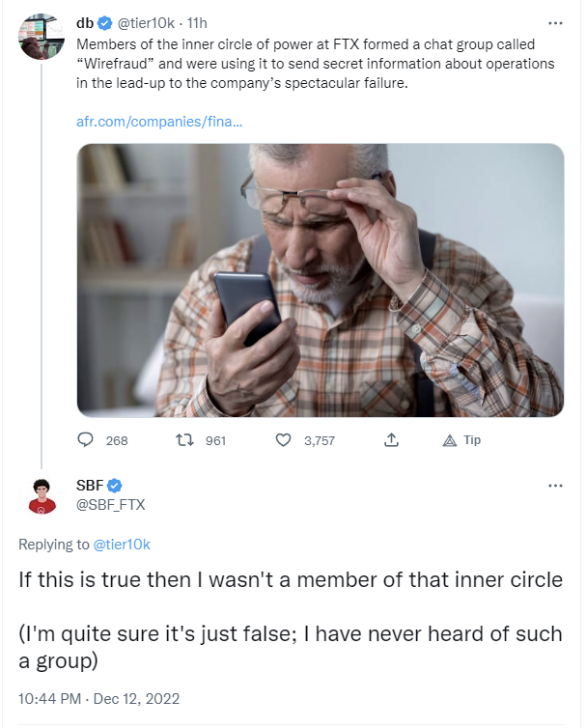Open the afr.com article link
The width and height of the screenshot is (586, 728).
tap(158, 122)
